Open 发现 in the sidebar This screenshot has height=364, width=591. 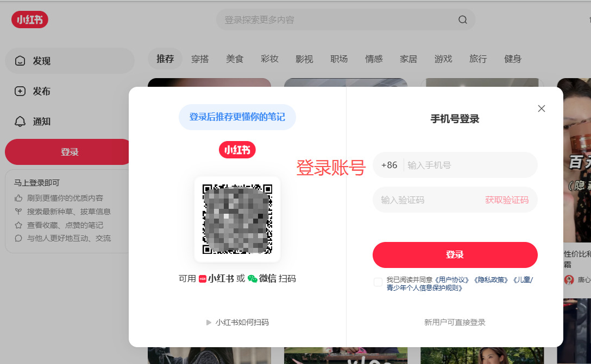70,61
